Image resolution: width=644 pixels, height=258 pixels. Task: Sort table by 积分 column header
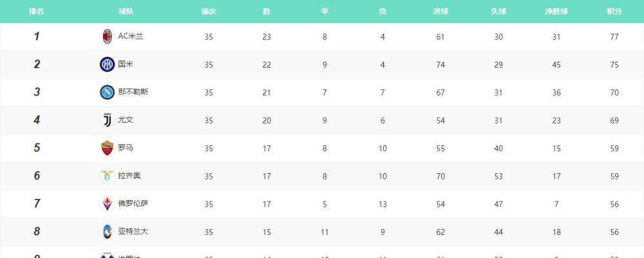click(614, 12)
